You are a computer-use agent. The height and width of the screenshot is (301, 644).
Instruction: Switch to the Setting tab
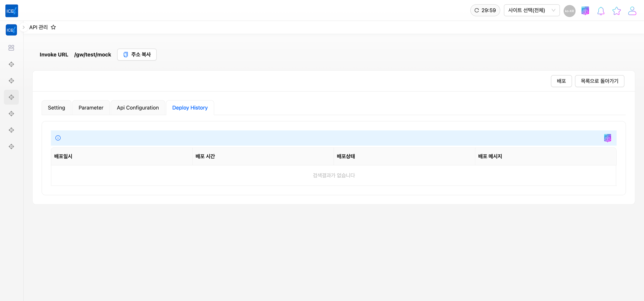56,108
